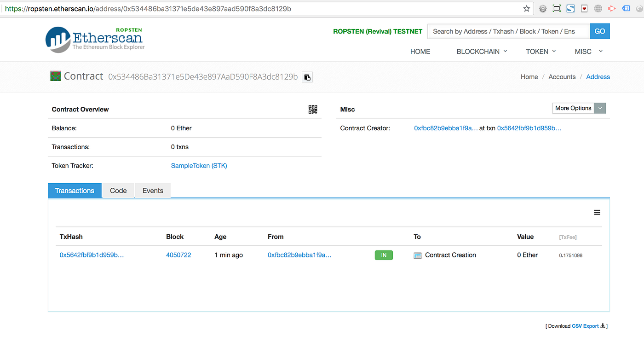Open the SampleToken (STK) token tracker
Viewport: 644px width, 354px height.
point(199,166)
